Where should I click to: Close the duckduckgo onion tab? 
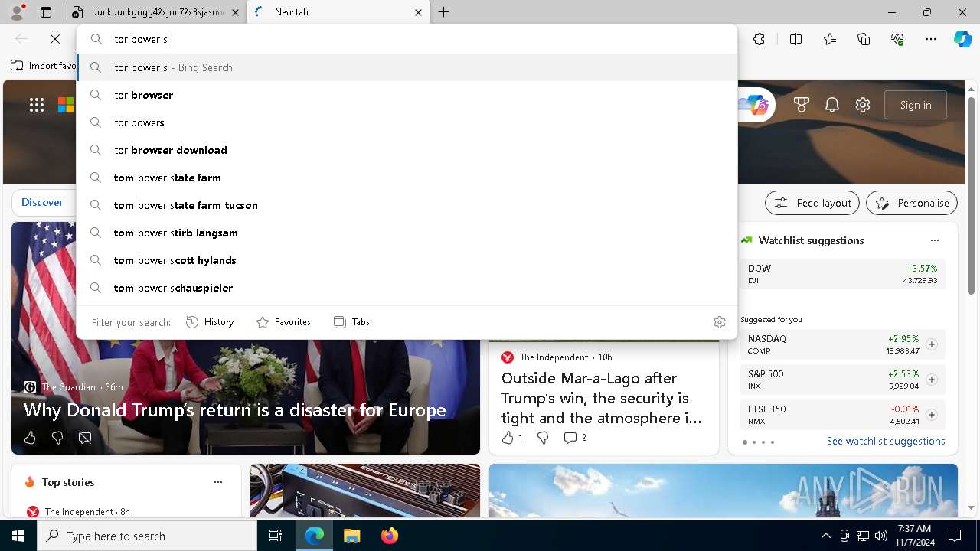pyautogui.click(x=234, y=12)
